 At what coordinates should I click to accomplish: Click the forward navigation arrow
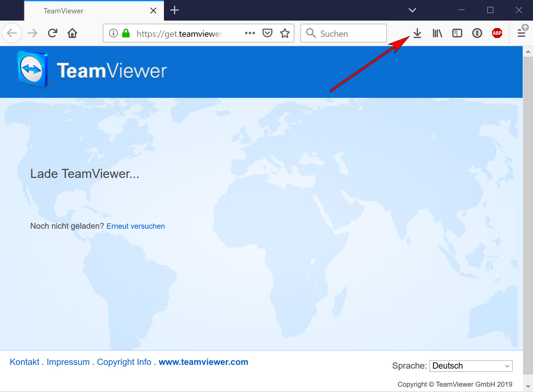tap(32, 33)
